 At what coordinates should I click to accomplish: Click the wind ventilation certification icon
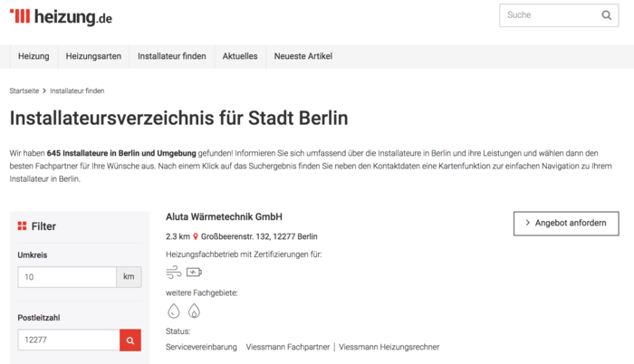pyautogui.click(x=174, y=273)
